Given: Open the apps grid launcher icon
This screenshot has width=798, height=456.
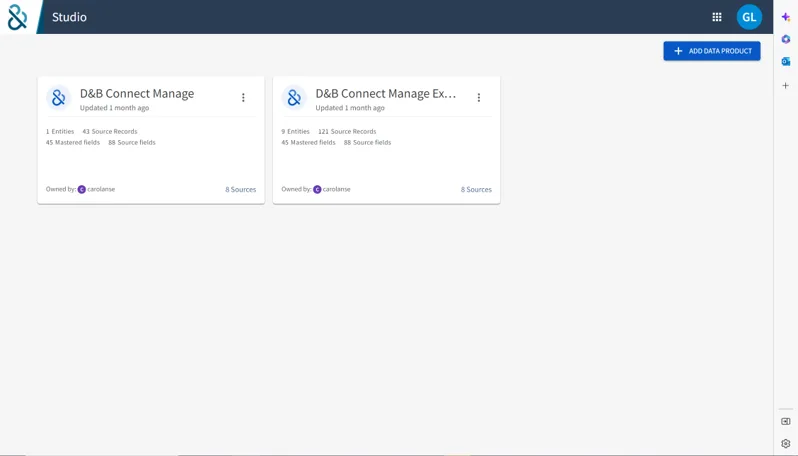Looking at the screenshot, I should point(717,17).
